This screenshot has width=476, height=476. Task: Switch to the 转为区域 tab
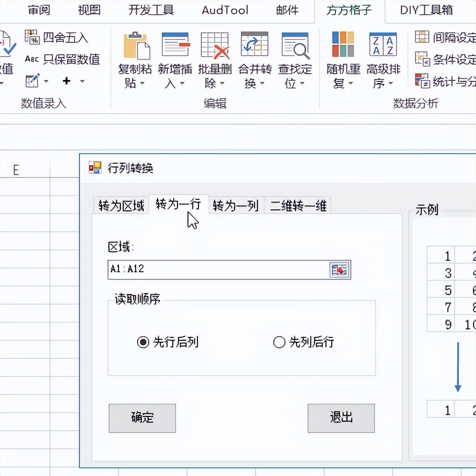121,206
